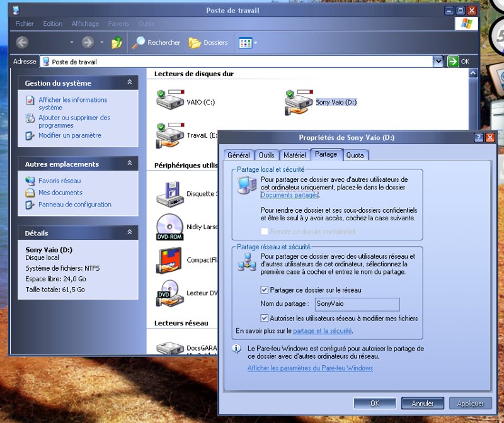The width and height of the screenshot is (504, 423).
Task: Collapse the Détails panel
Action: point(130,233)
